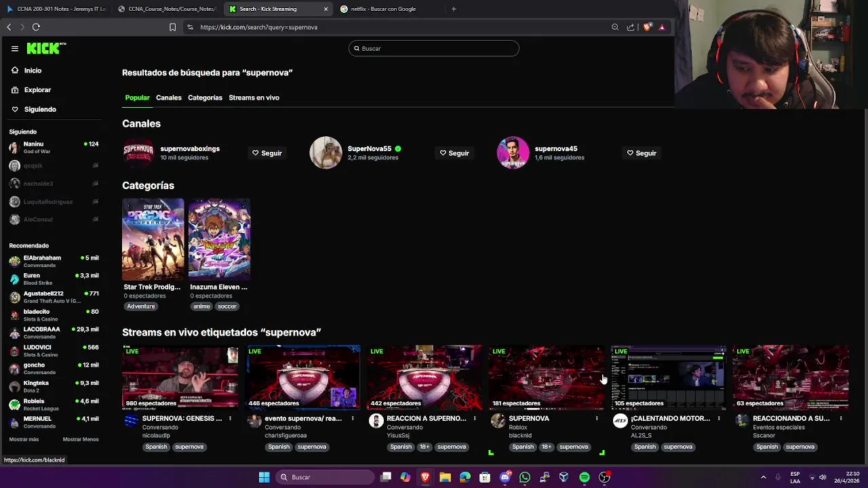Open browser zoom magnifier icon
The height and width of the screenshot is (488, 868).
[615, 27]
